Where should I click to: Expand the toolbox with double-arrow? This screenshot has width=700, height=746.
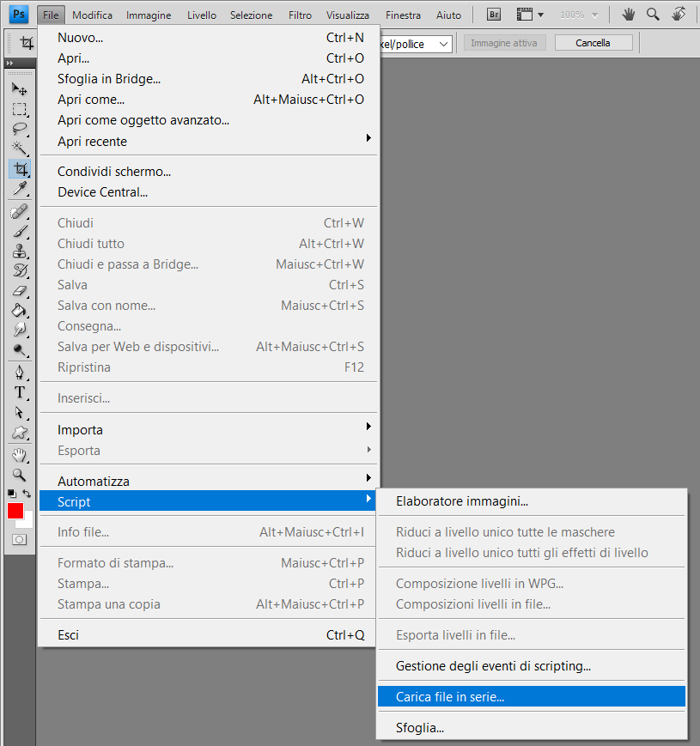click(10, 63)
